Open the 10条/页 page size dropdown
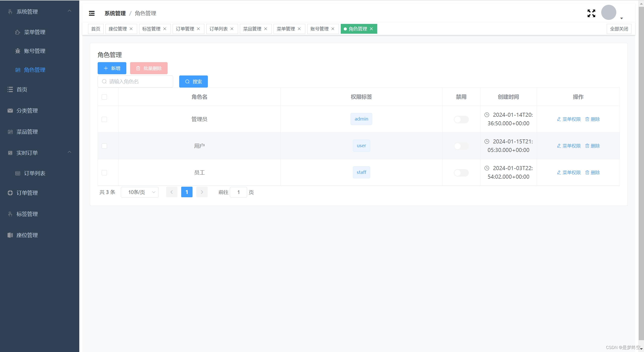Viewport: 644px width, 352px height. point(140,192)
